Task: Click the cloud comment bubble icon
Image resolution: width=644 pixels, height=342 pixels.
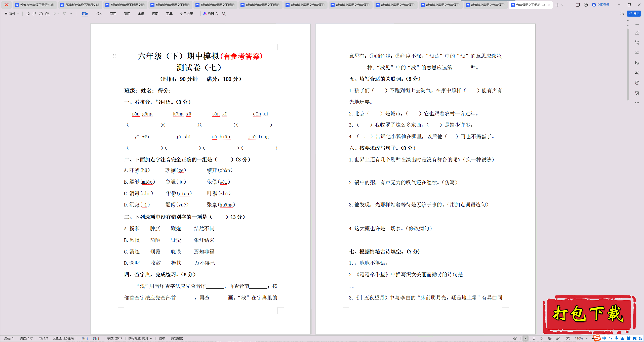Action: click(x=622, y=14)
